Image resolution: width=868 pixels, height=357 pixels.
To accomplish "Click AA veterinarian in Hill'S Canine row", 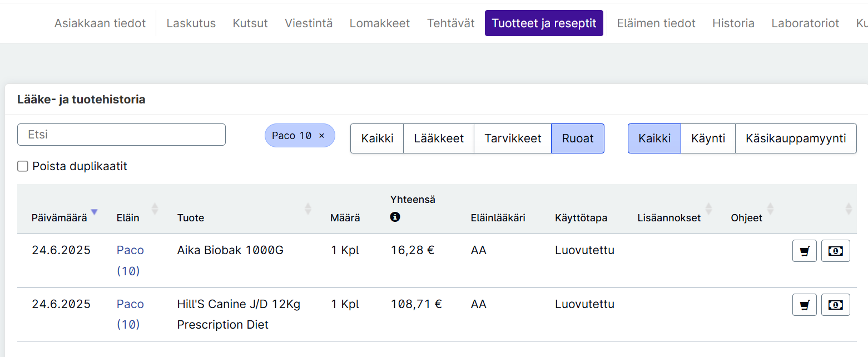I will [478, 304].
